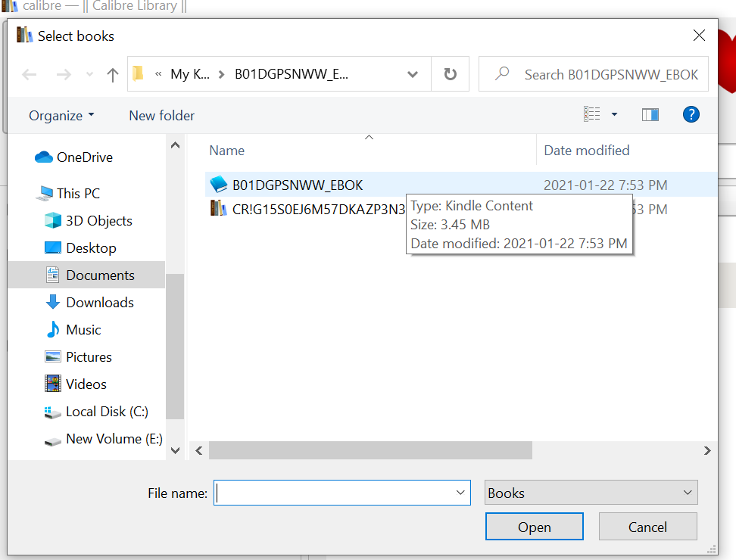This screenshot has height=560, width=736.
Task: Toggle the preview pane
Action: [650, 114]
